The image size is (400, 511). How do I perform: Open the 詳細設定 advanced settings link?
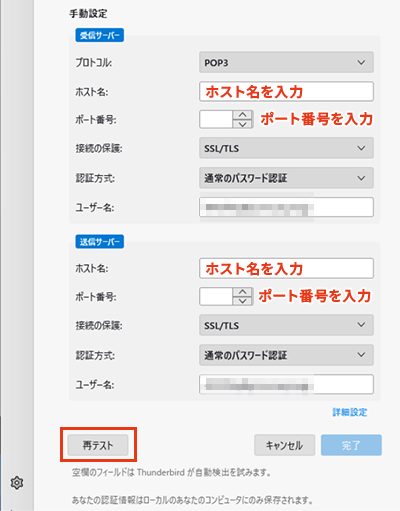coord(350,412)
